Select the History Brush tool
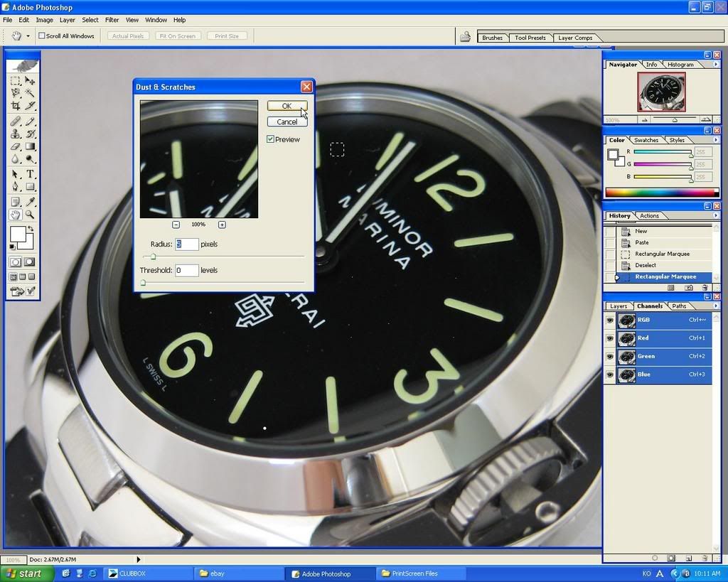Viewport: 728px width, 582px height. tap(30, 134)
